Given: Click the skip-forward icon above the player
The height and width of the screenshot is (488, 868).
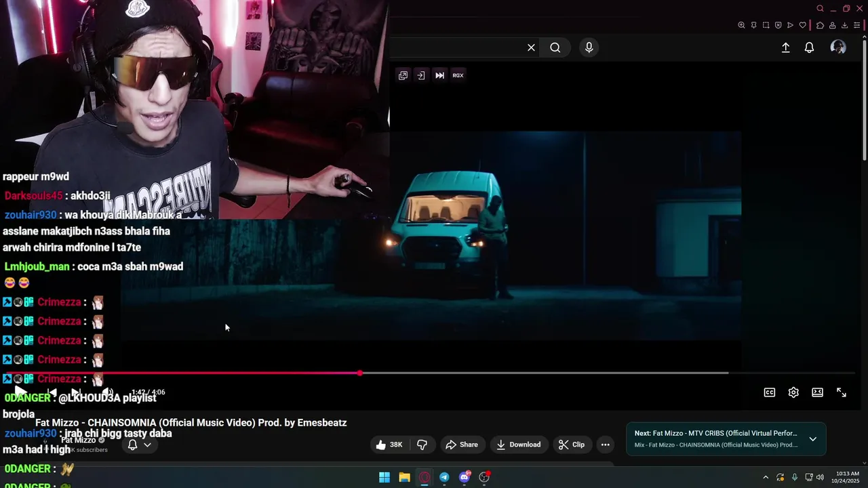Looking at the screenshot, I should (x=439, y=75).
